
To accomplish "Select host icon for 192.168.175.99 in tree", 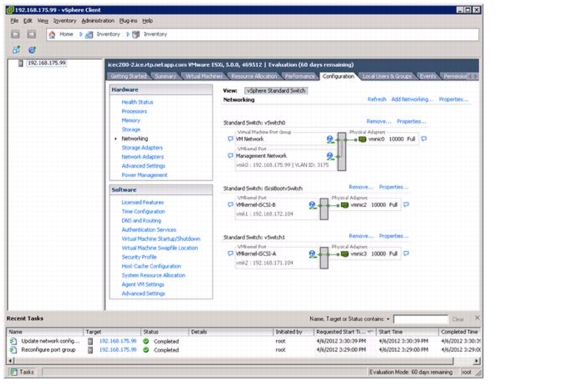I will (21, 63).
